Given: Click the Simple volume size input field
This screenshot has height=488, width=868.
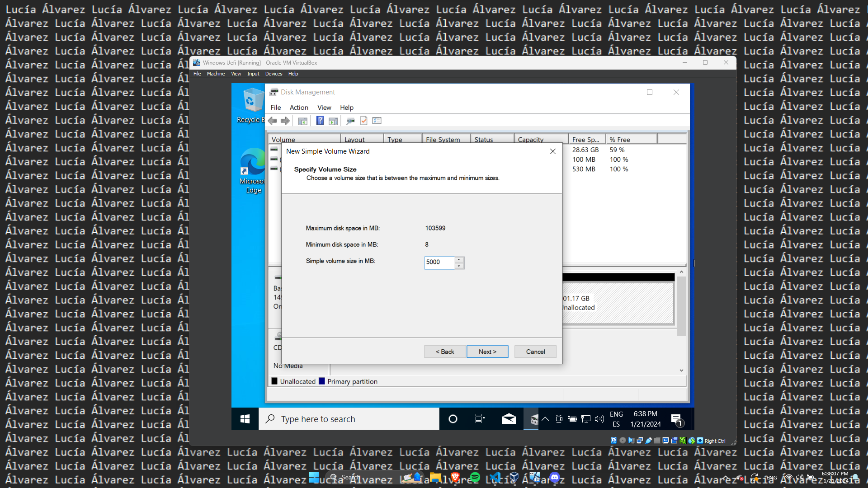Looking at the screenshot, I should coord(439,262).
